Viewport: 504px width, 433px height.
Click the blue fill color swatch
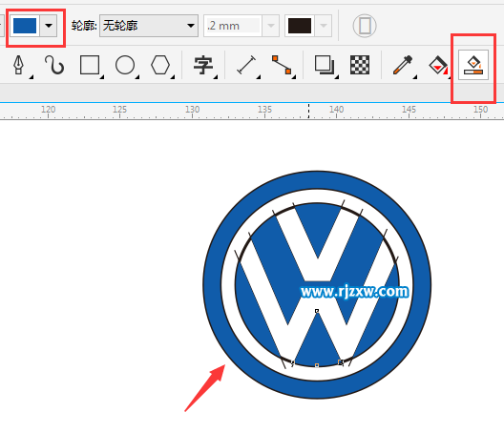[x=25, y=26]
